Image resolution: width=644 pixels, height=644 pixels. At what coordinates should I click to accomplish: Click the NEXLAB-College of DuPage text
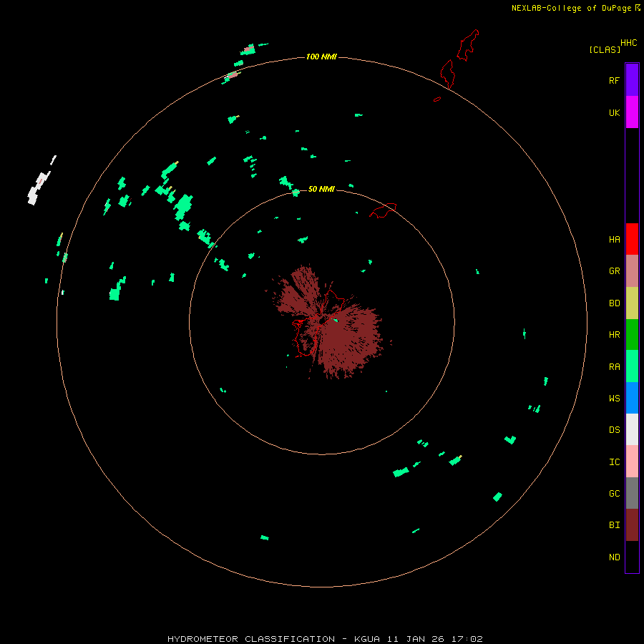(571, 8)
